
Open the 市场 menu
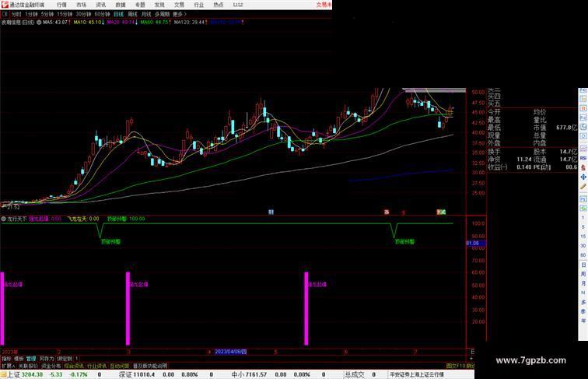point(81,5)
